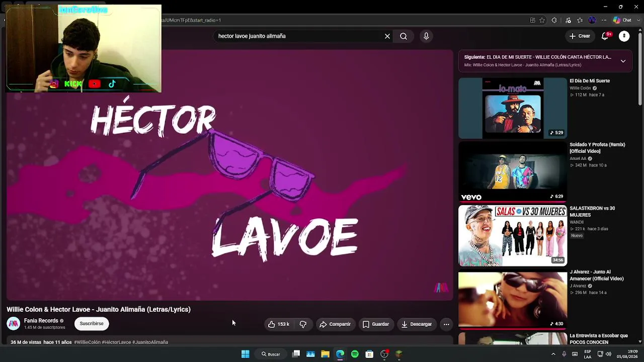This screenshot has width=644, height=362.
Task: Open the browser three-dot settings menu
Action: click(x=604, y=20)
